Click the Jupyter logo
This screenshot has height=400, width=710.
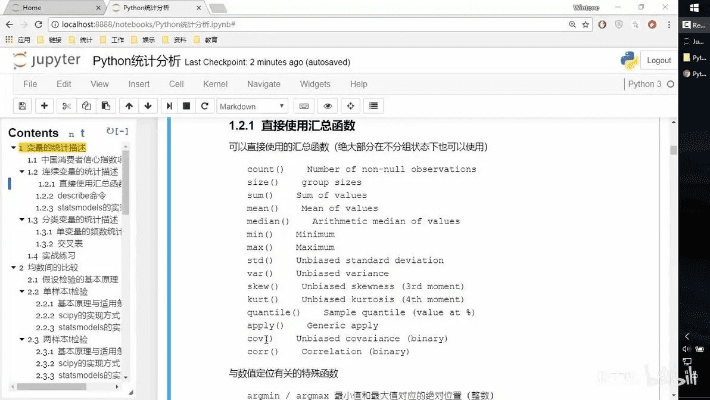(46, 60)
